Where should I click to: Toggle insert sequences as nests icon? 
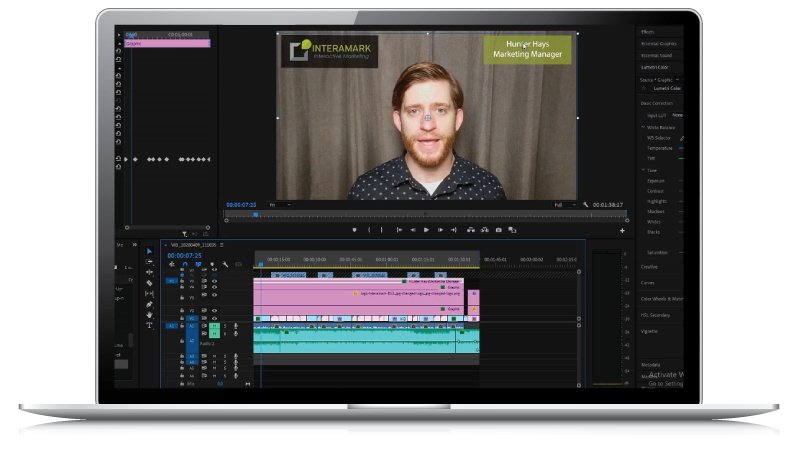(172, 264)
